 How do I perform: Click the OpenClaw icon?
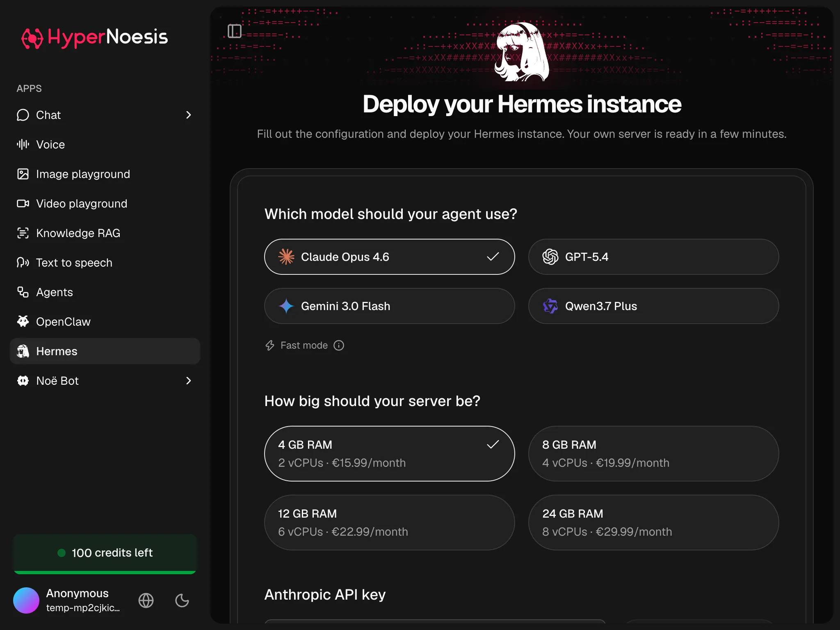tap(23, 322)
